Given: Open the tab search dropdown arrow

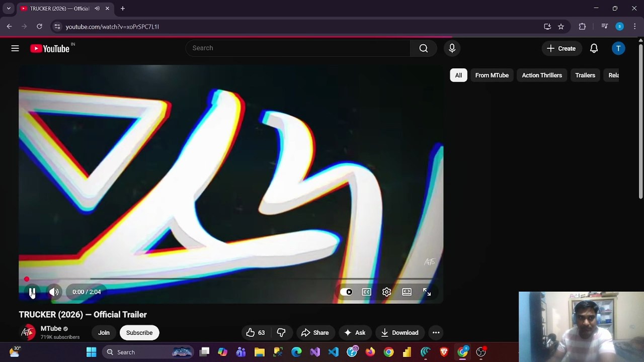Looking at the screenshot, I should 9,9.
